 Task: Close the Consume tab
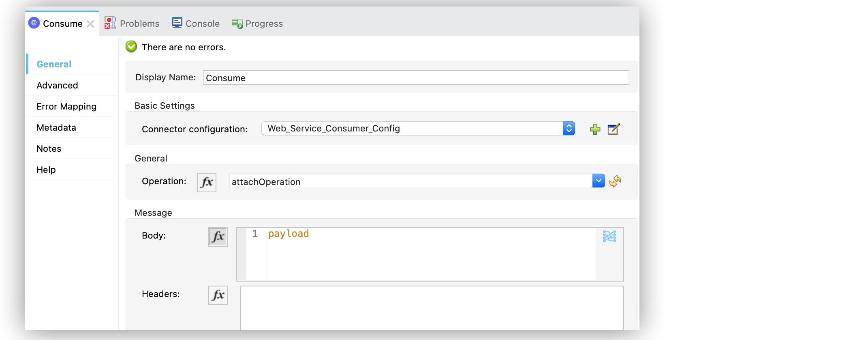click(90, 24)
